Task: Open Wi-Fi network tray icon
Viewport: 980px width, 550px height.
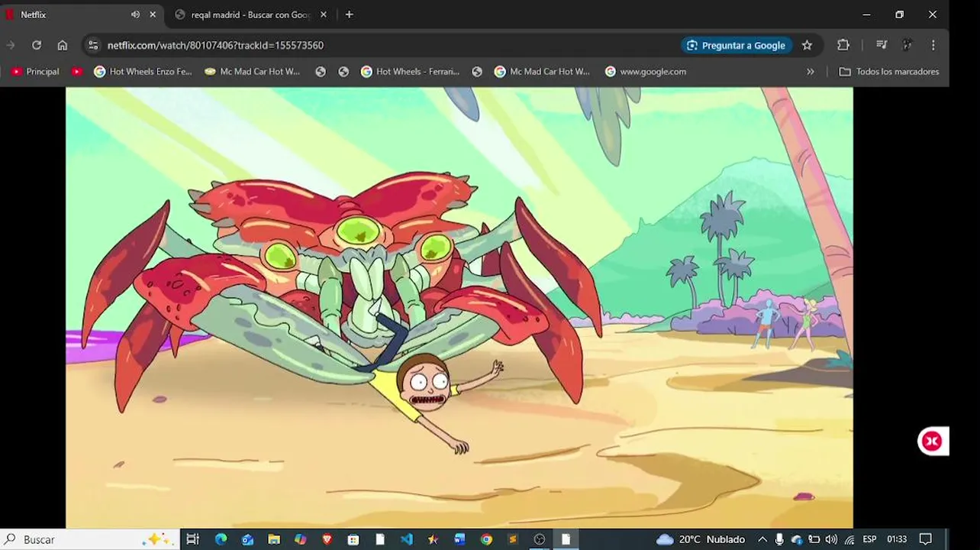Action: coord(849,539)
